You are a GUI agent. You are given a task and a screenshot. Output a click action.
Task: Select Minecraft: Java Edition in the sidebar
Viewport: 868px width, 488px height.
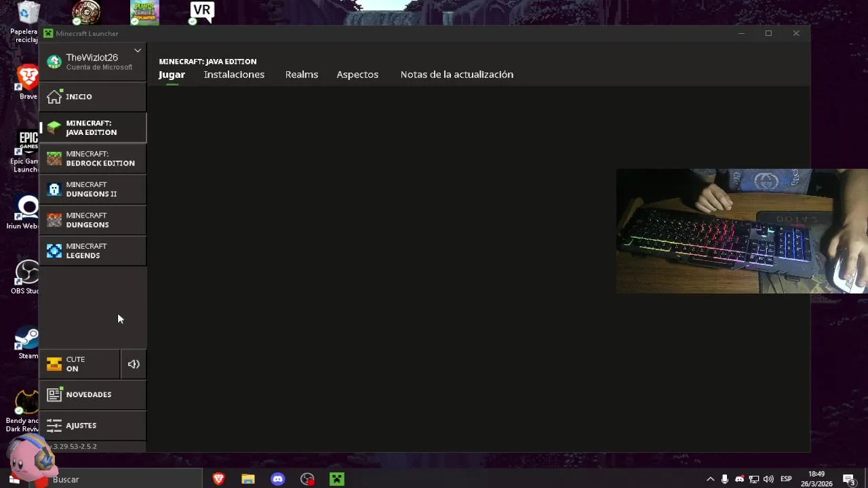point(93,127)
